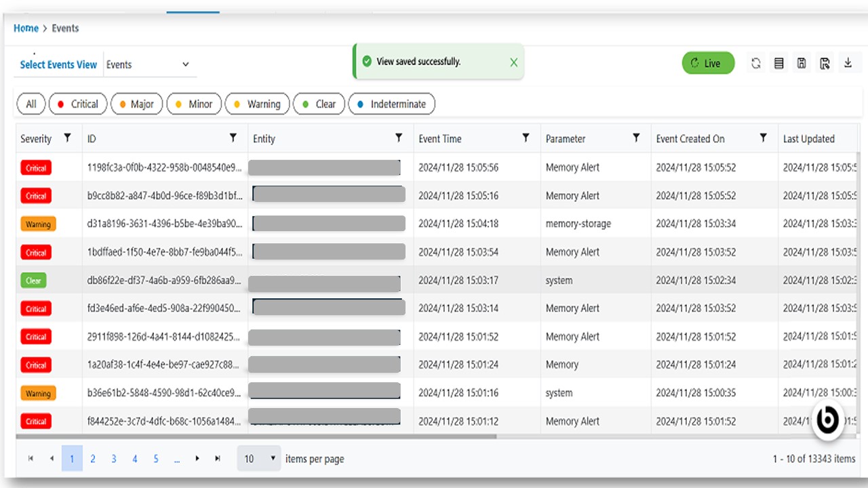Toggle the Indeterminate severity filter
Viewport: 868px width, 488px height.
click(x=391, y=104)
